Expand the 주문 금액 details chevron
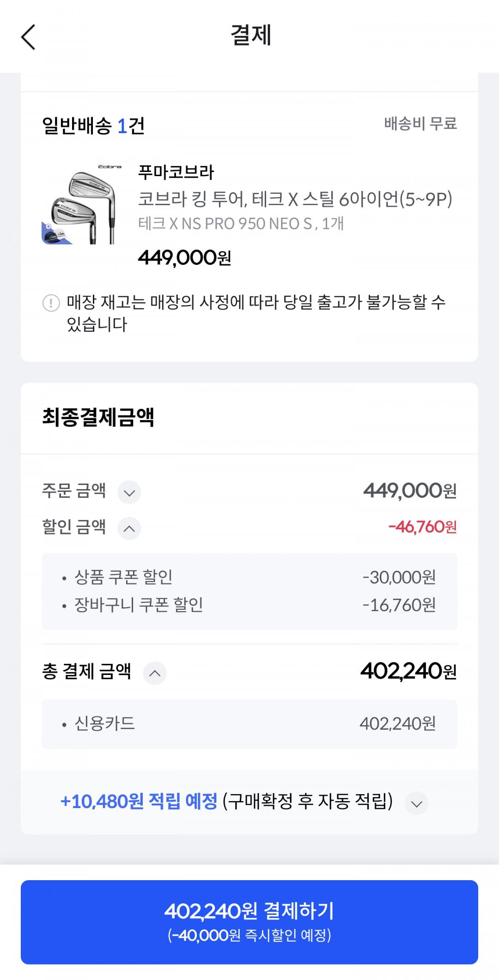 coord(129,492)
